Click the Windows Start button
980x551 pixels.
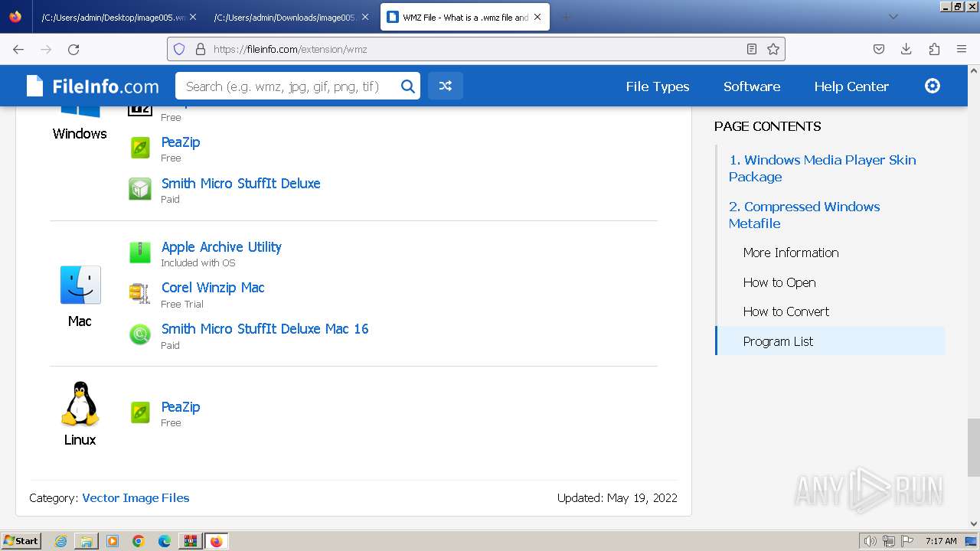click(x=21, y=541)
